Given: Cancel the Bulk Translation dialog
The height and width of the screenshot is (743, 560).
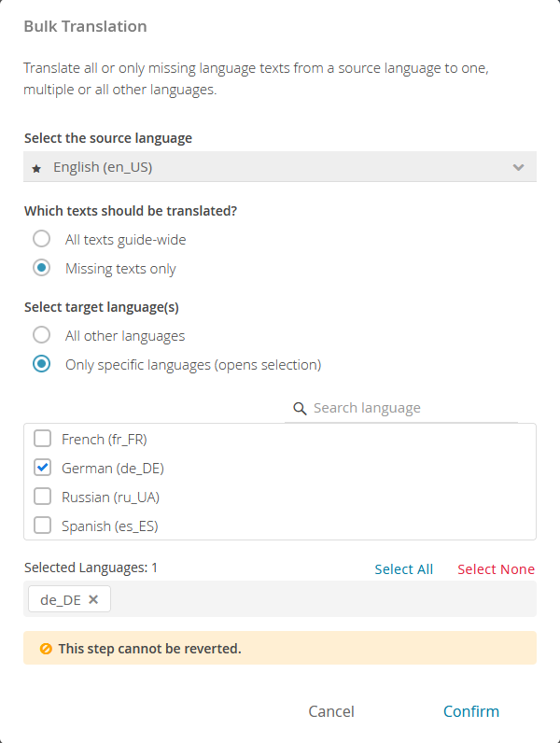Looking at the screenshot, I should 331,711.
